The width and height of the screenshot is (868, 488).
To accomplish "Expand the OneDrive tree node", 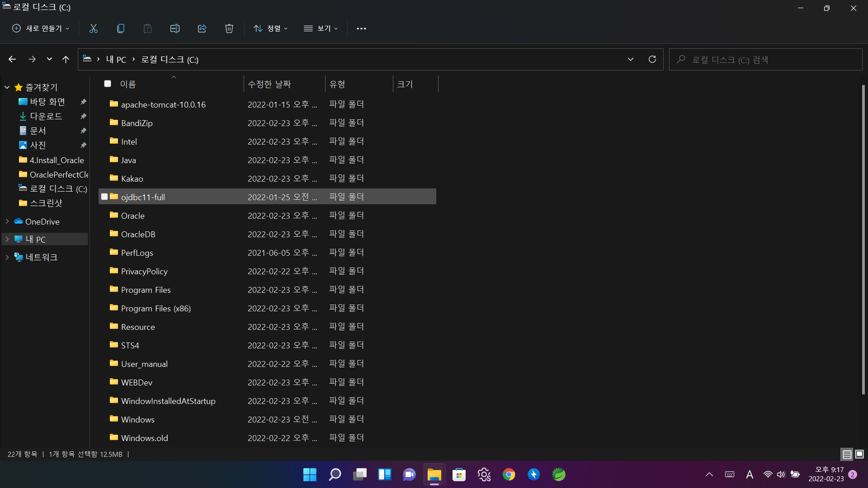I will pyautogui.click(x=7, y=221).
